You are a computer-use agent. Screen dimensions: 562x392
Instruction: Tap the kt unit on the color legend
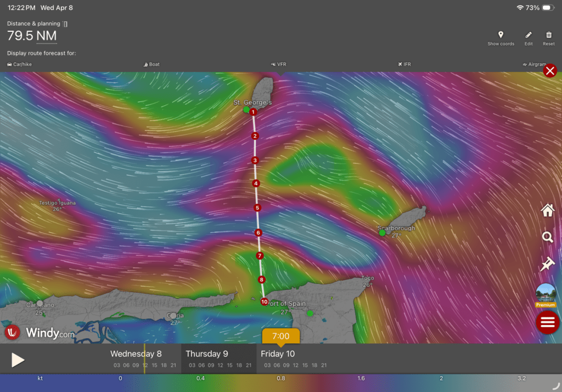[x=40, y=378]
